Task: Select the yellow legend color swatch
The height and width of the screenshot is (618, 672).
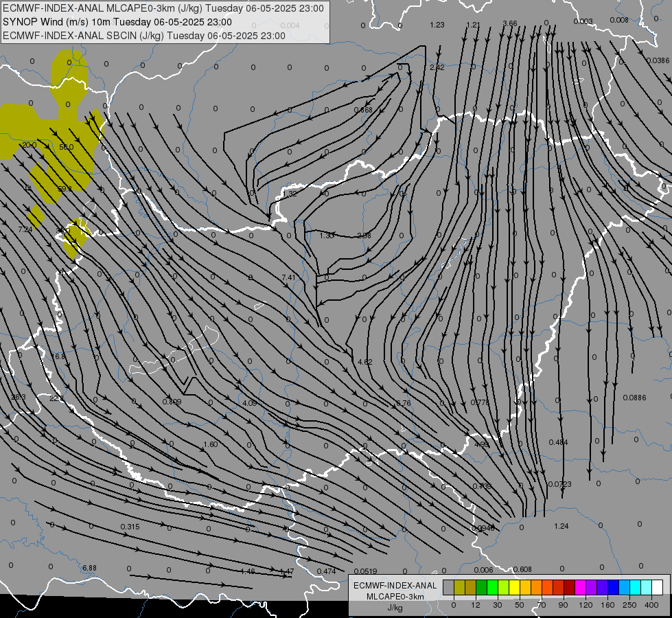Action: point(514,587)
